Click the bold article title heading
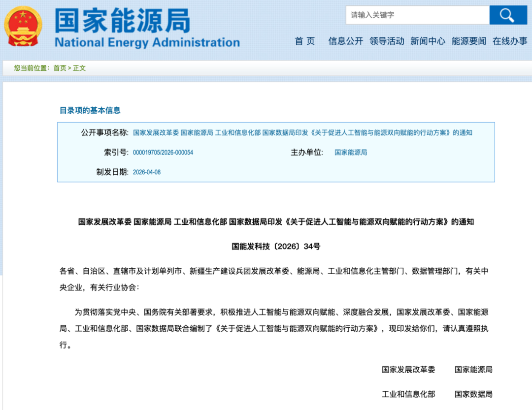The height and width of the screenshot is (410, 532). pos(276,222)
